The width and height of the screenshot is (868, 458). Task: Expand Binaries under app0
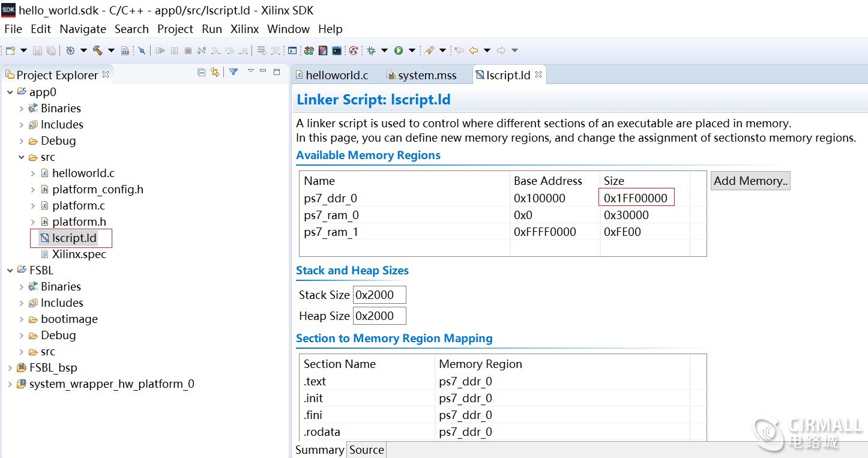(21, 109)
